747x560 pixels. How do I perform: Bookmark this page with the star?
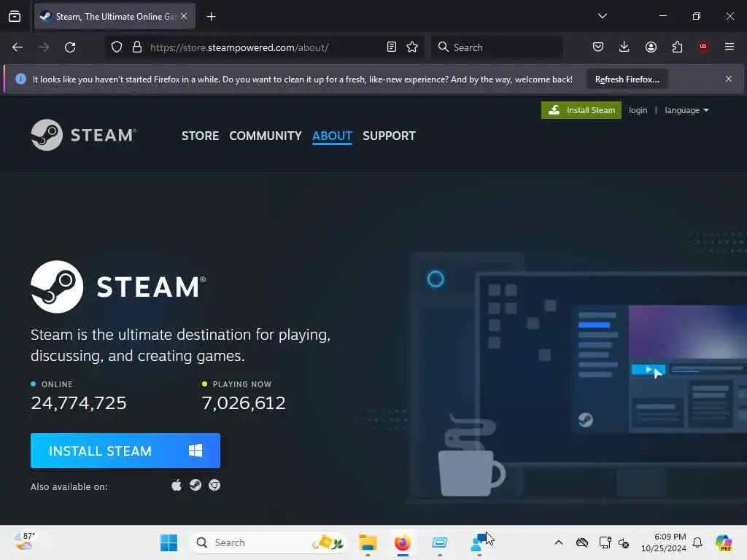coord(412,47)
